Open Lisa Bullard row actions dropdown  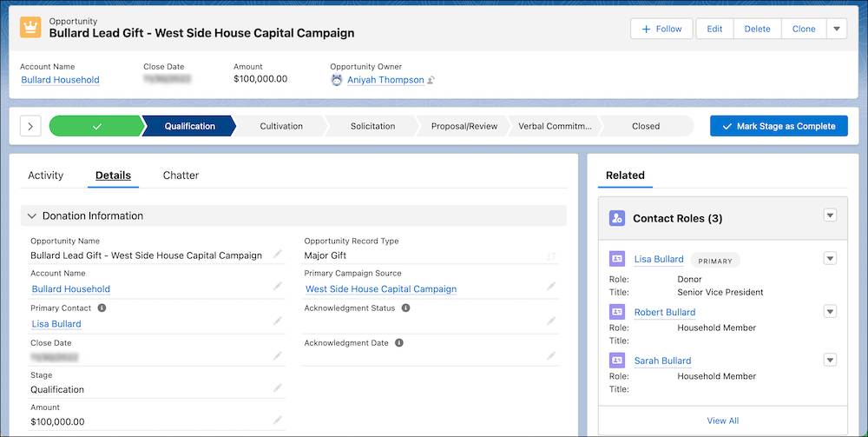click(x=830, y=258)
